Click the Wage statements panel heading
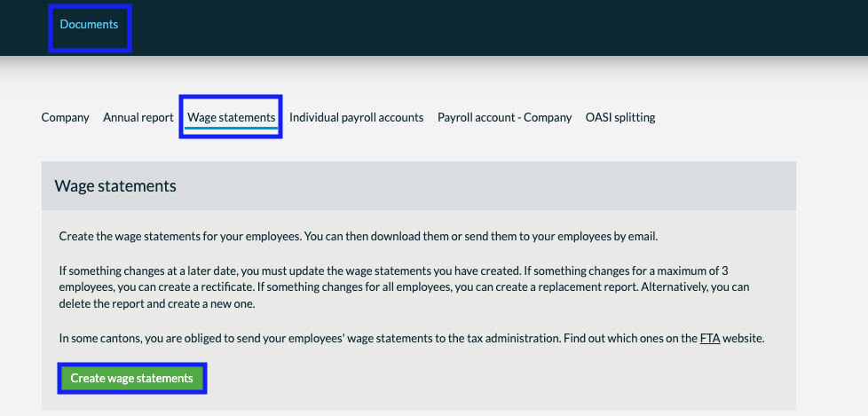The image size is (868, 416). (115, 186)
